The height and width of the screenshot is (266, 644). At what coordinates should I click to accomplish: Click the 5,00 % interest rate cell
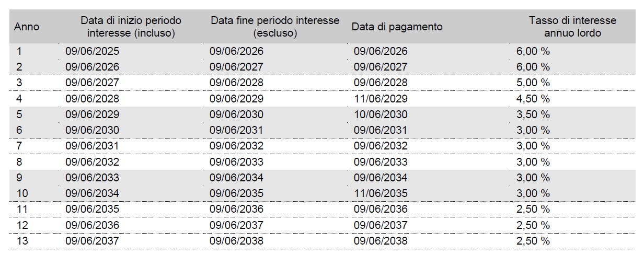pyautogui.click(x=533, y=83)
